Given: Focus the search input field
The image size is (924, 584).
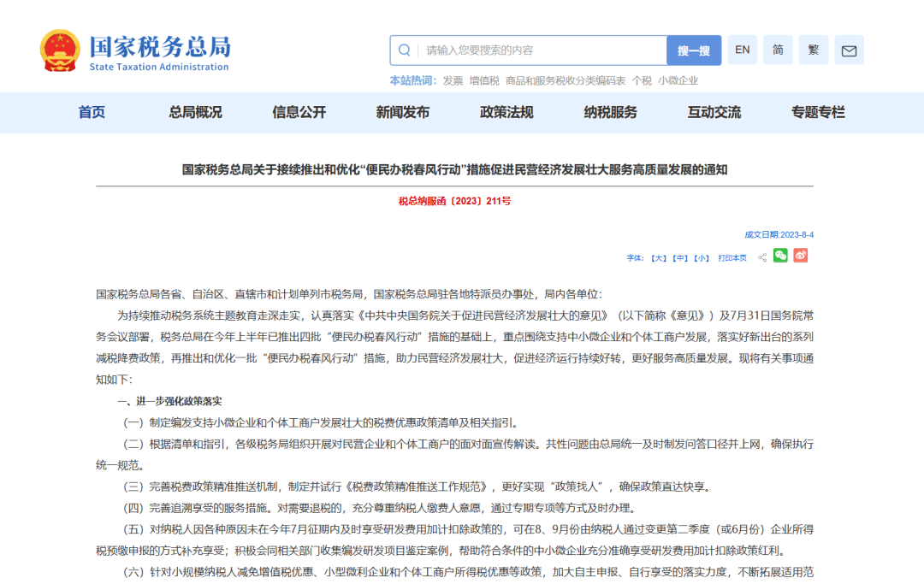Looking at the screenshot, I should (x=543, y=50).
